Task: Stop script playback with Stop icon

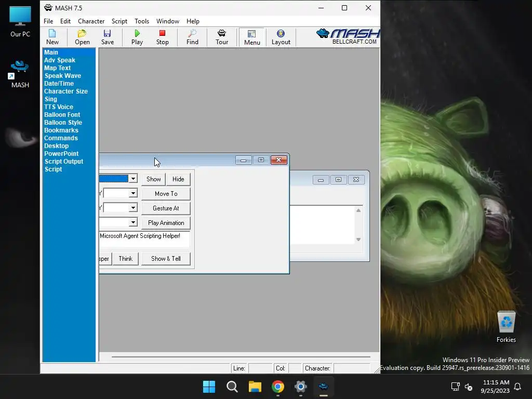Action: coord(162,37)
